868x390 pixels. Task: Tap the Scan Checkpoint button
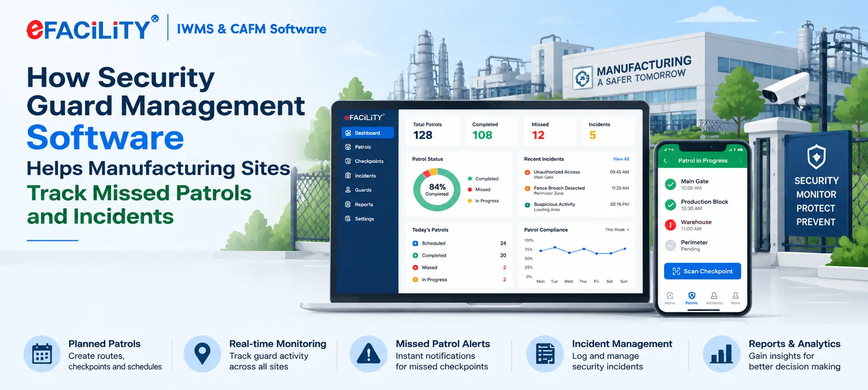702,271
